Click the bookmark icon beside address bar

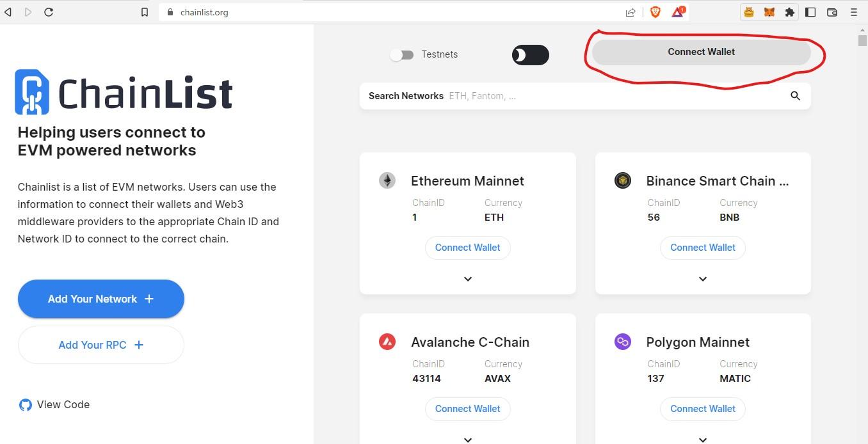pyautogui.click(x=145, y=12)
